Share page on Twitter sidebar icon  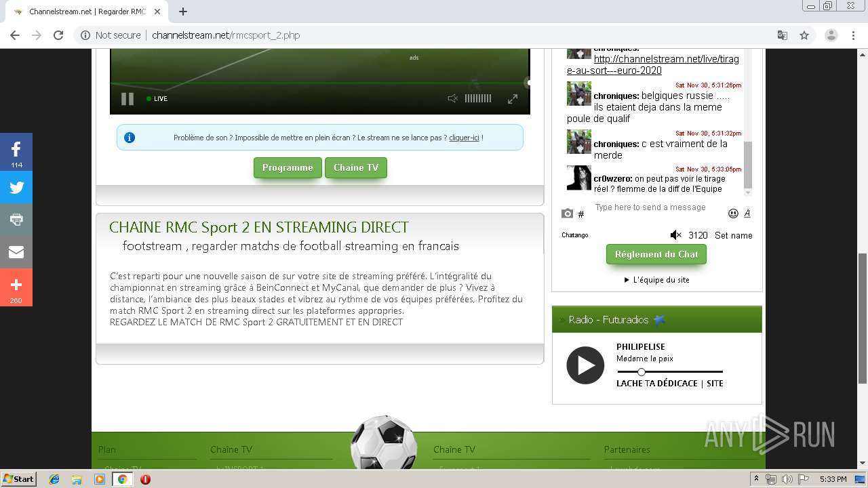coord(16,188)
